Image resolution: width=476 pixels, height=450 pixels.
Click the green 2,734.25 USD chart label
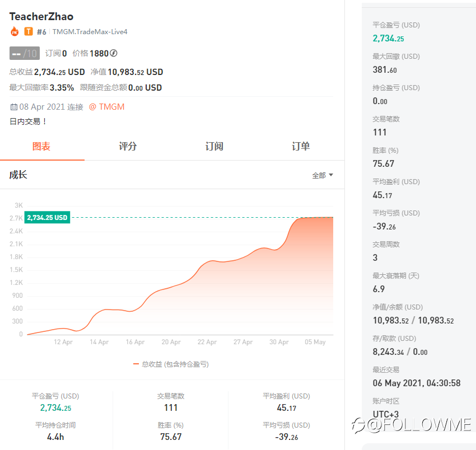47,217
